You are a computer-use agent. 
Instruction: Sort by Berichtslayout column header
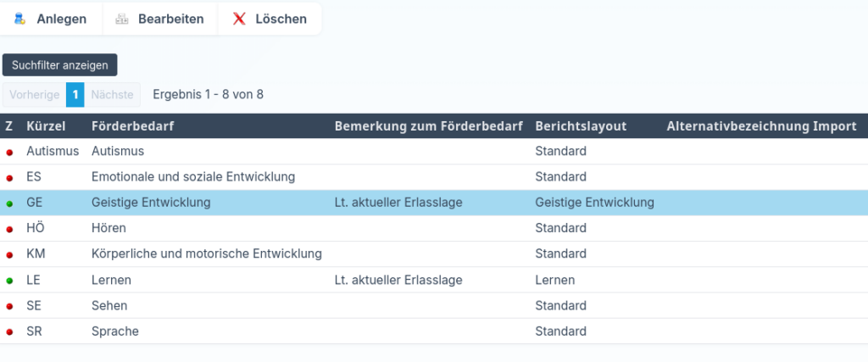tap(581, 126)
